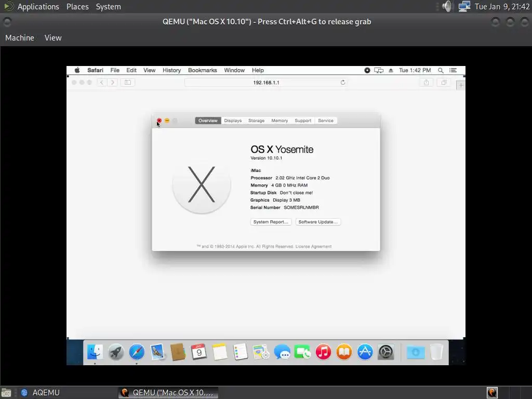Go back in Safari
The height and width of the screenshot is (399, 532).
[x=101, y=83]
